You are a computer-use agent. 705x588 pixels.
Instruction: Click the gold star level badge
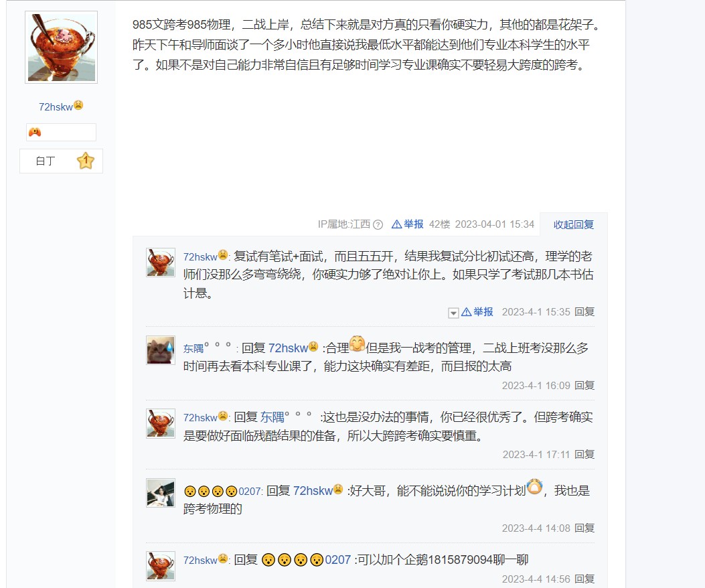tap(86, 161)
